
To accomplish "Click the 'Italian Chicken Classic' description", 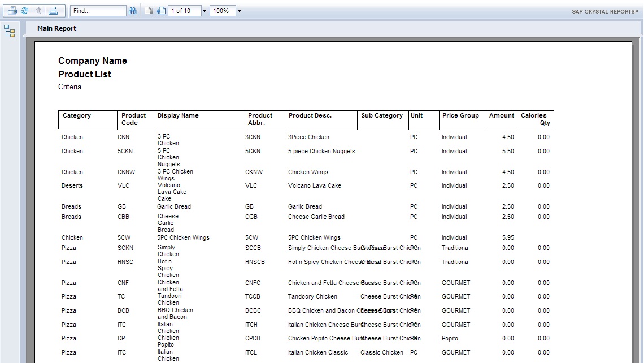I will 318,352.
